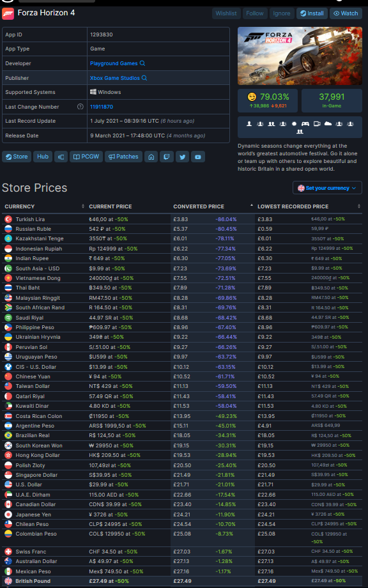Click the 37,991 In-Game counter box
The height and width of the screenshot is (588, 368).
[332, 100]
